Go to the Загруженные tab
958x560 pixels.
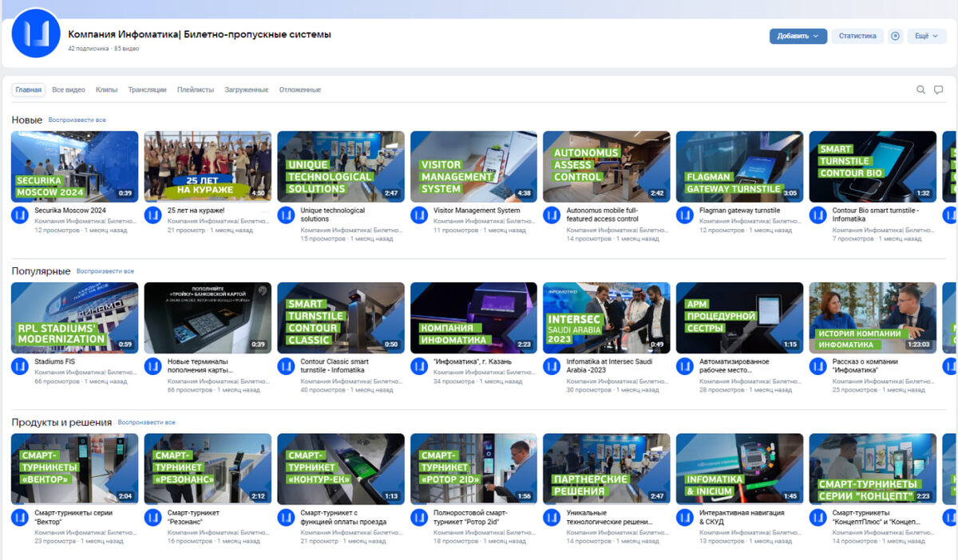247,90
